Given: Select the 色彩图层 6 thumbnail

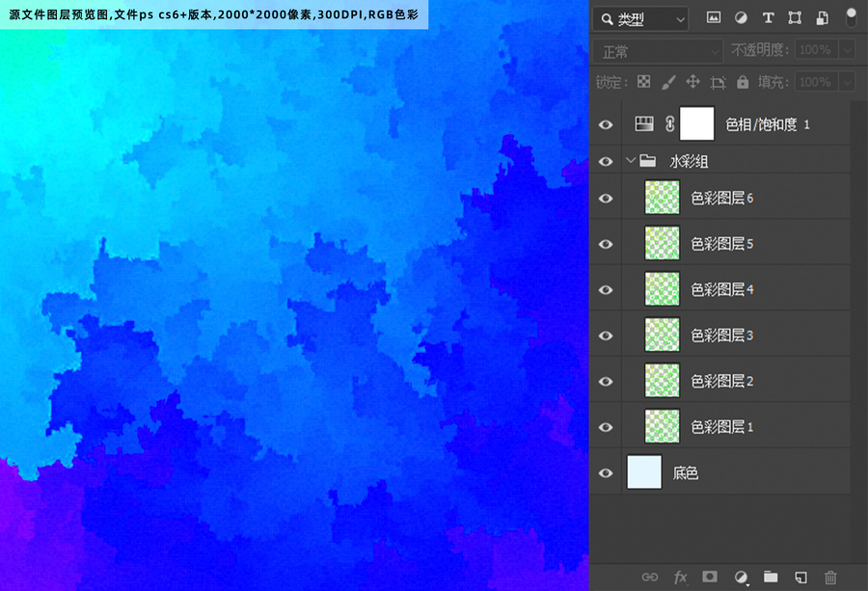Looking at the screenshot, I should [662, 198].
